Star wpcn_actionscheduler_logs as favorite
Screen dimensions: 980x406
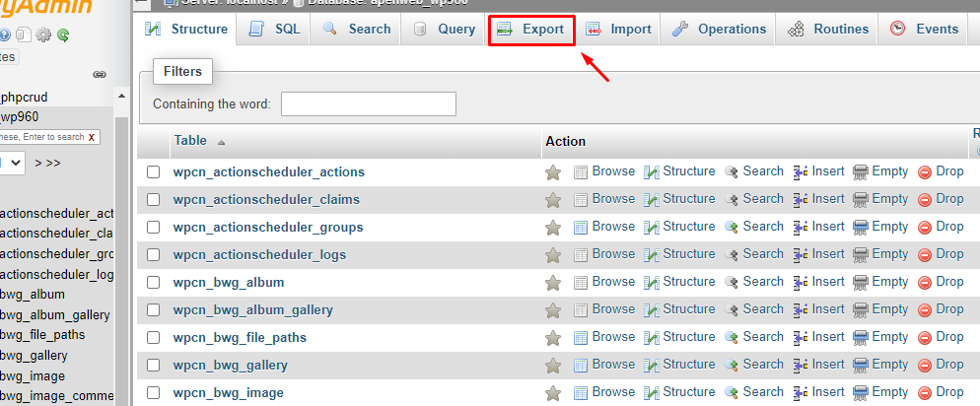point(553,255)
